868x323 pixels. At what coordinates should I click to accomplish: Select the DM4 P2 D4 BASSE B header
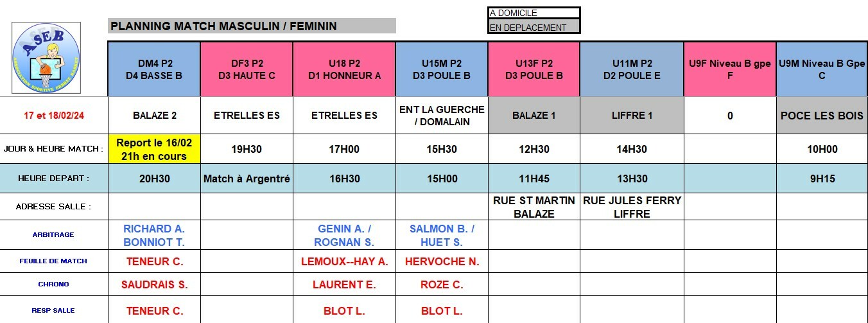[x=154, y=69]
